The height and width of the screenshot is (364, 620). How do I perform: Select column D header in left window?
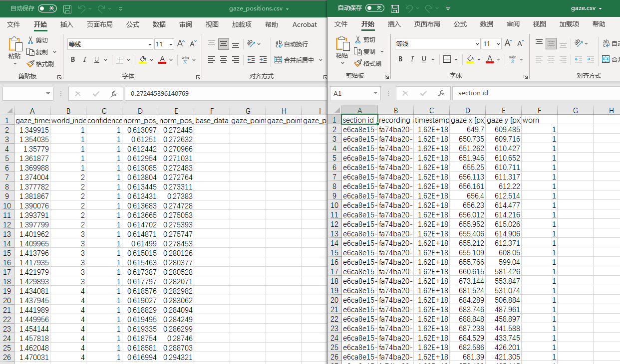click(x=140, y=111)
